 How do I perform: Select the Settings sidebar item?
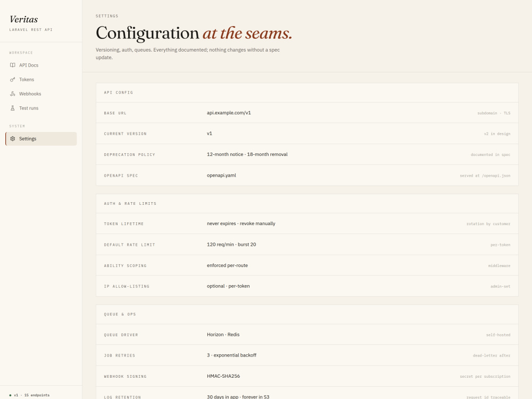tap(41, 139)
